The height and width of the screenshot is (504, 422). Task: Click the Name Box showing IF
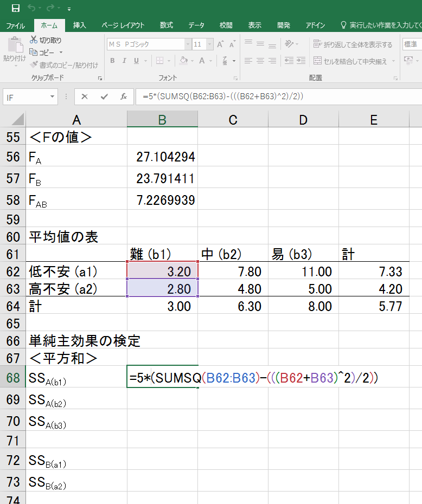(25, 97)
